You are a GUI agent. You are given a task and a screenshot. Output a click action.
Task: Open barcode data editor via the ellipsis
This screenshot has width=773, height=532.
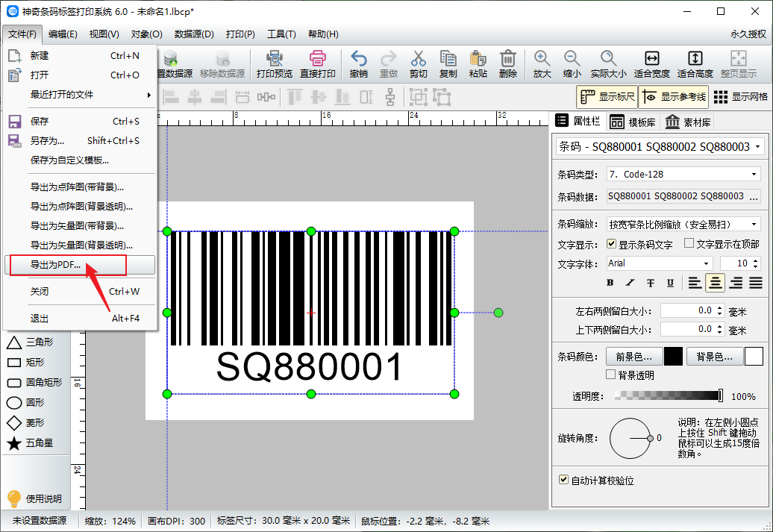754,197
